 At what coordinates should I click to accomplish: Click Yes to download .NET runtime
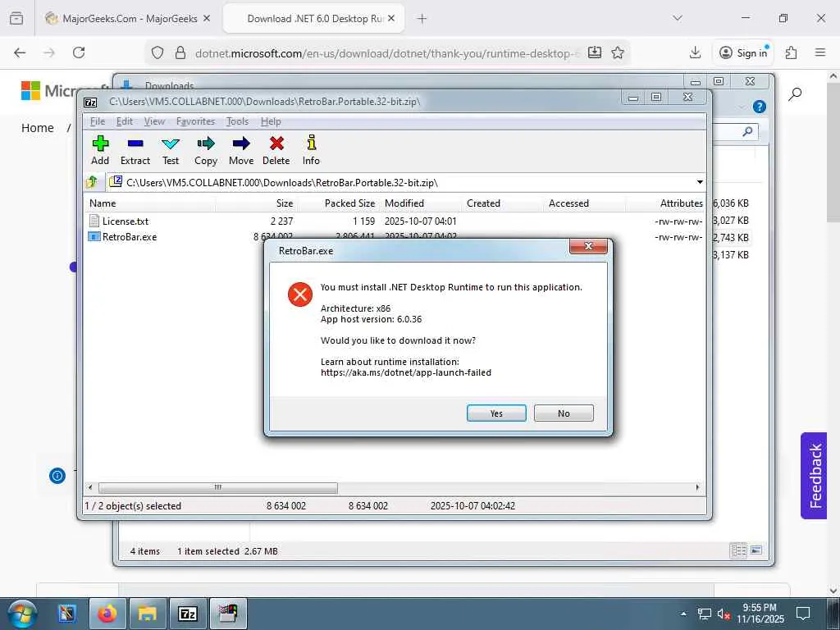[496, 413]
